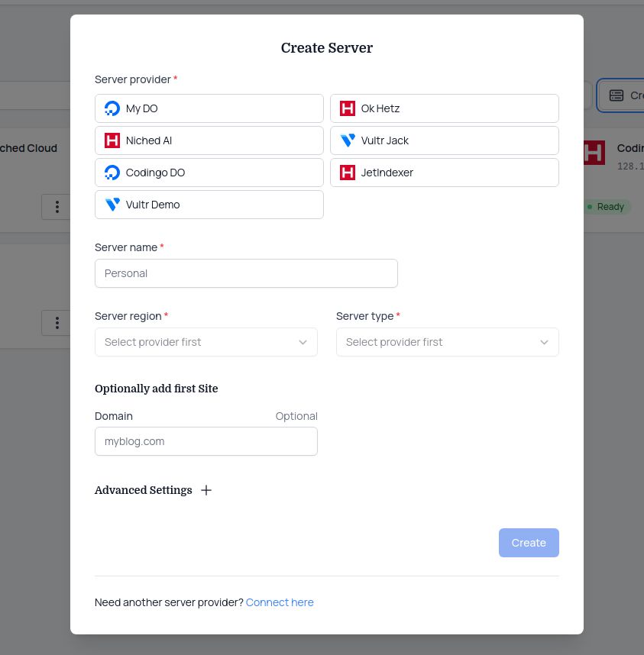Screen dimensions: 644x655
Task: Select My DO as server provider
Action: 209,108
